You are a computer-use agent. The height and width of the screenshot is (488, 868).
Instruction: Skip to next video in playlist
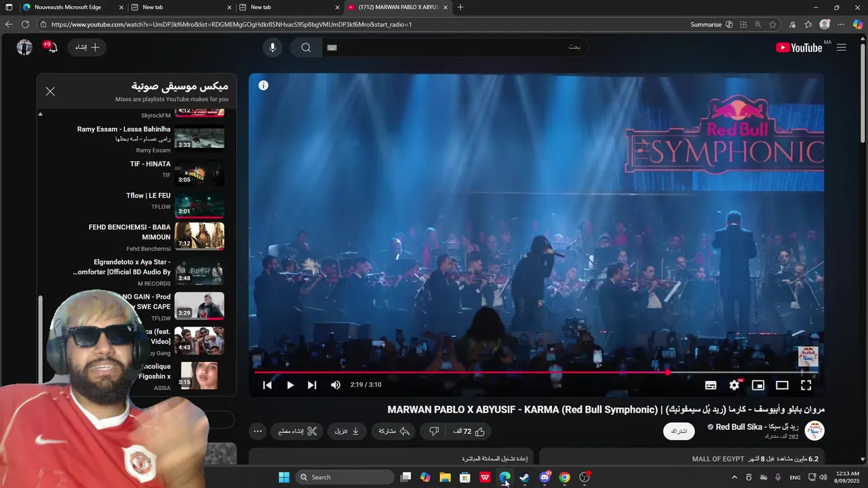pyautogui.click(x=312, y=385)
